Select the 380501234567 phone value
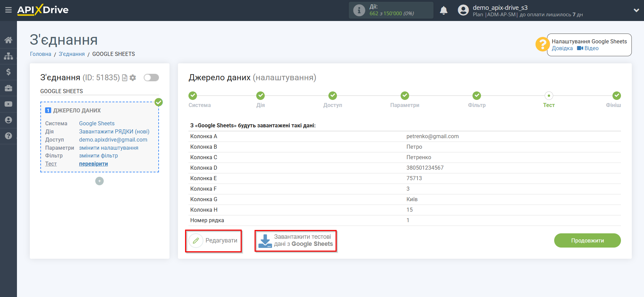 (425, 168)
